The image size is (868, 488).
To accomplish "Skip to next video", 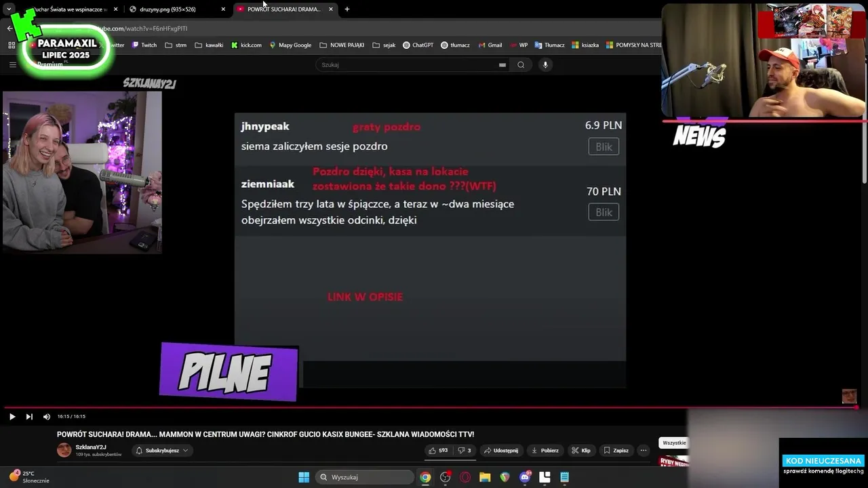I will coord(29,417).
